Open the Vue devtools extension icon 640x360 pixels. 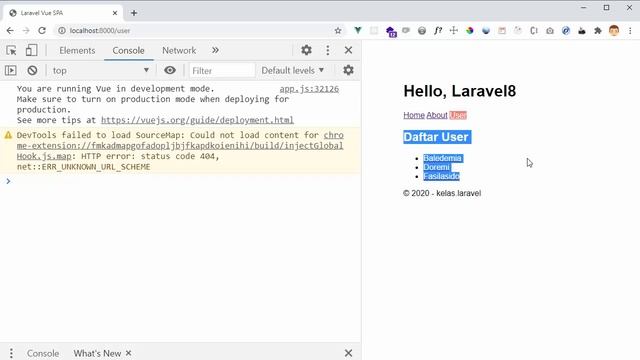(358, 31)
